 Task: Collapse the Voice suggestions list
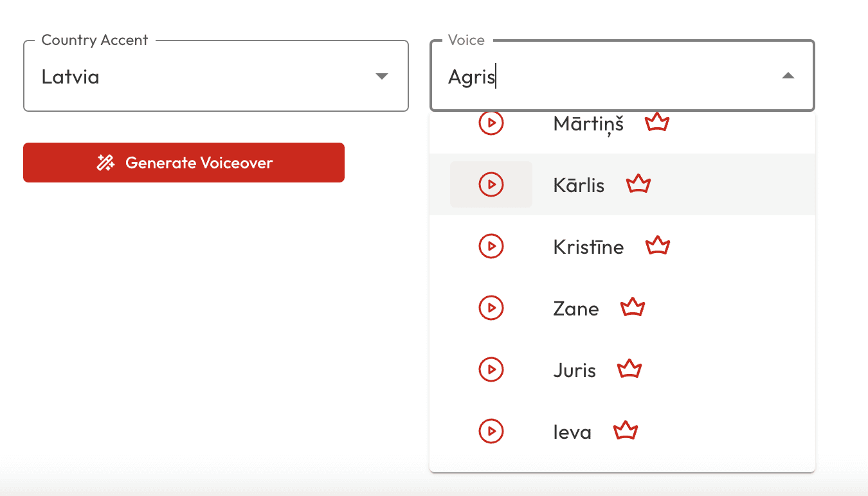point(788,76)
